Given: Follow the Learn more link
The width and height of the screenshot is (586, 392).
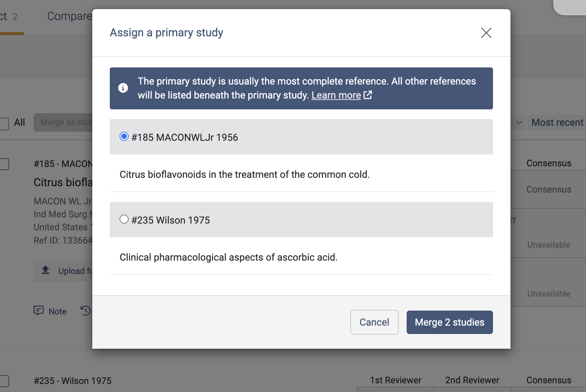Looking at the screenshot, I should (336, 95).
